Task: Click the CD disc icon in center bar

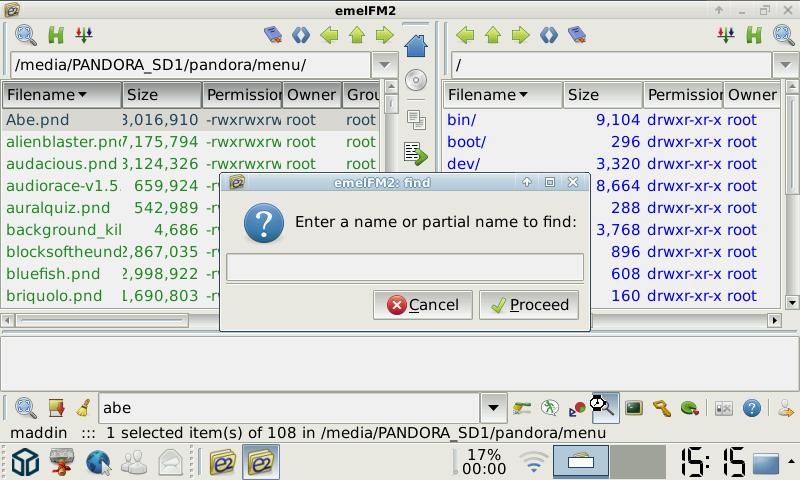Action: click(416, 80)
